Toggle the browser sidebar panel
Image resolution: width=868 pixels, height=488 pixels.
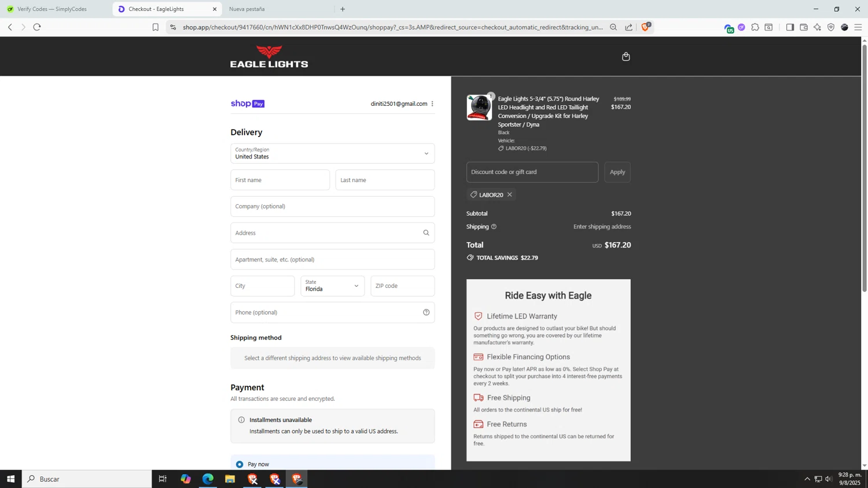click(x=790, y=27)
